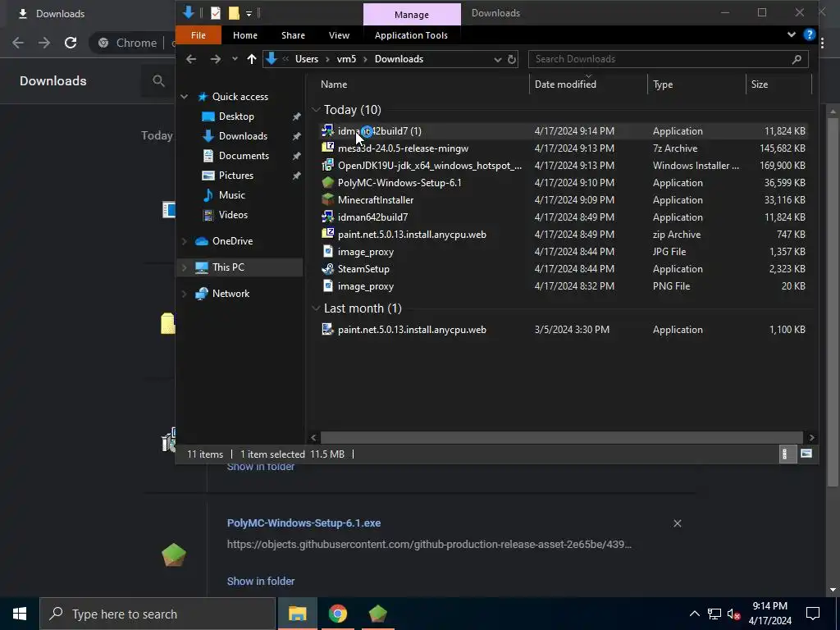Select PolyMC-Windows-Setup-6.1 file icon
Viewport: 840px width, 630px height.
[x=328, y=183]
